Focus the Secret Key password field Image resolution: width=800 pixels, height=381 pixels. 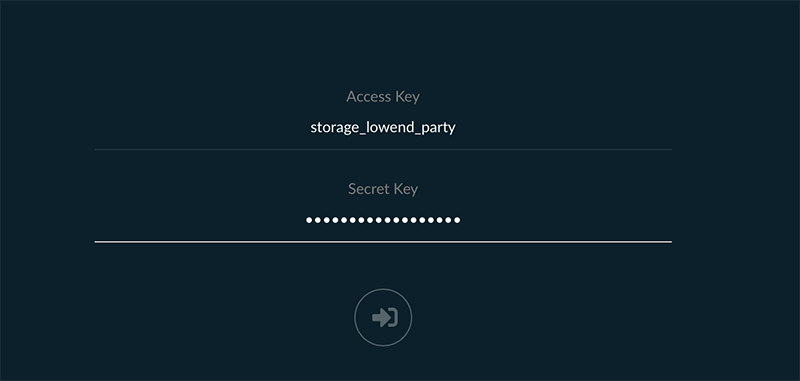383,220
